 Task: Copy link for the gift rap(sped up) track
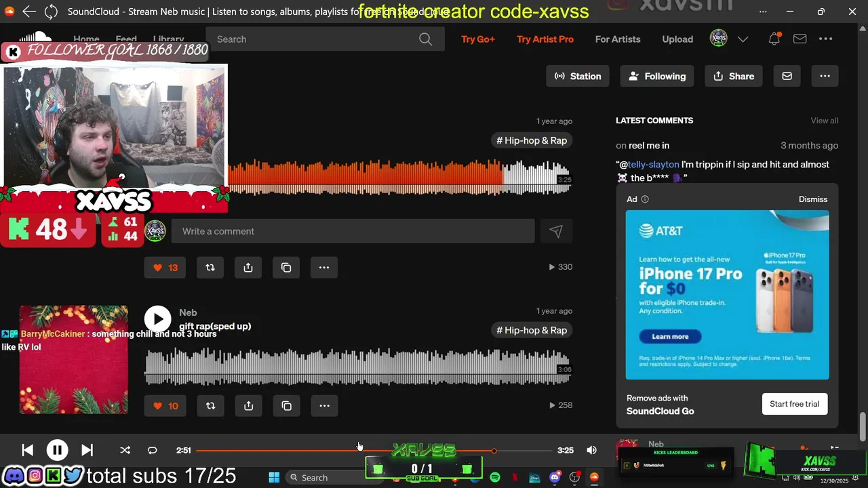click(286, 405)
